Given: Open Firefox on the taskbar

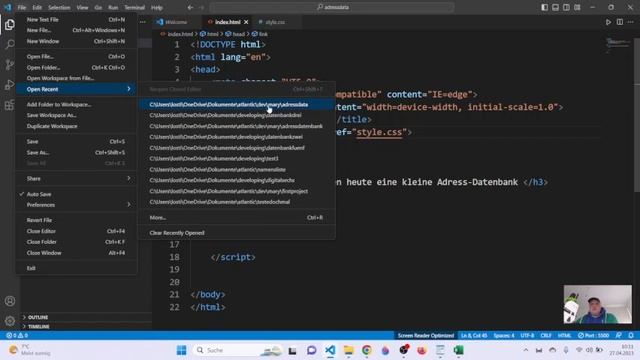Looking at the screenshot, I should [x=422, y=350].
